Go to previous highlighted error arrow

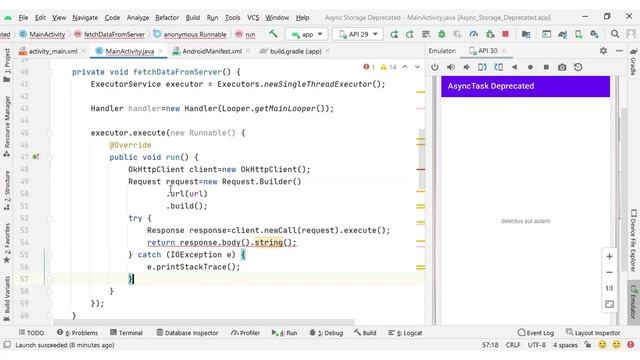point(404,67)
